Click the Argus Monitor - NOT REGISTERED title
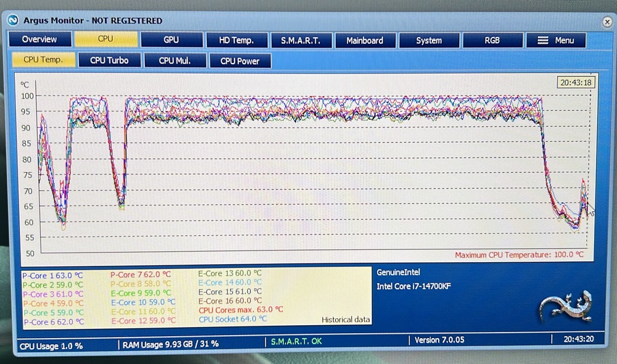617x364 pixels. (x=93, y=20)
